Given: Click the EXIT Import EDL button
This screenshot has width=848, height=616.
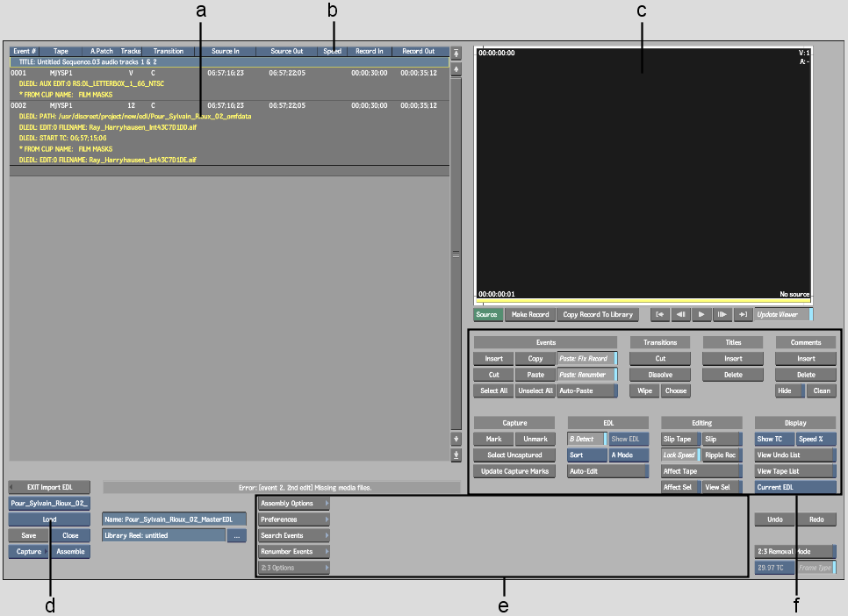Looking at the screenshot, I should pyautogui.click(x=49, y=487).
